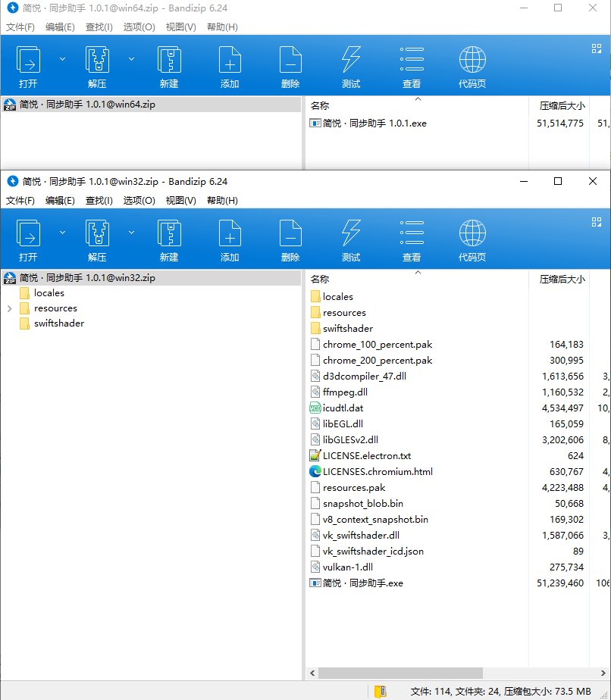This screenshot has width=611, height=700.
Task: Click New archive icon in win64 window
Action: 169,59
